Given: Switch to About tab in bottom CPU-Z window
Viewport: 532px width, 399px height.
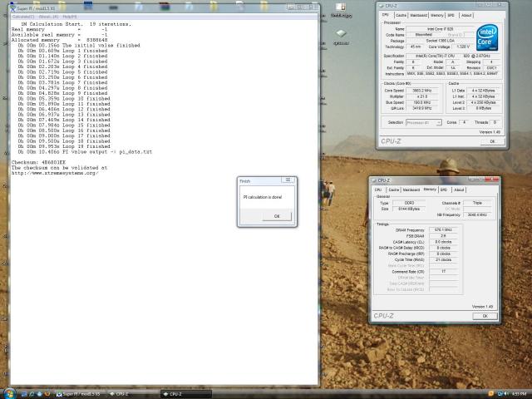Looking at the screenshot, I should (459, 190).
